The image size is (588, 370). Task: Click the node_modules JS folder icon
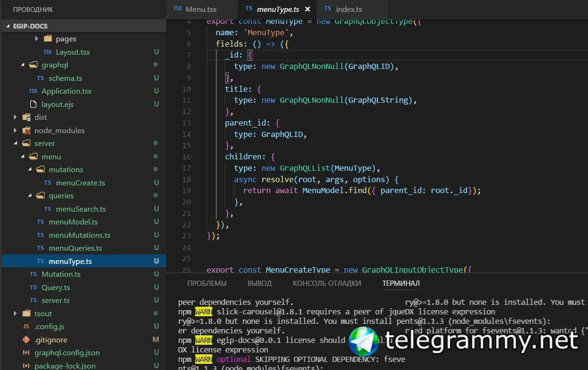pos(26,130)
